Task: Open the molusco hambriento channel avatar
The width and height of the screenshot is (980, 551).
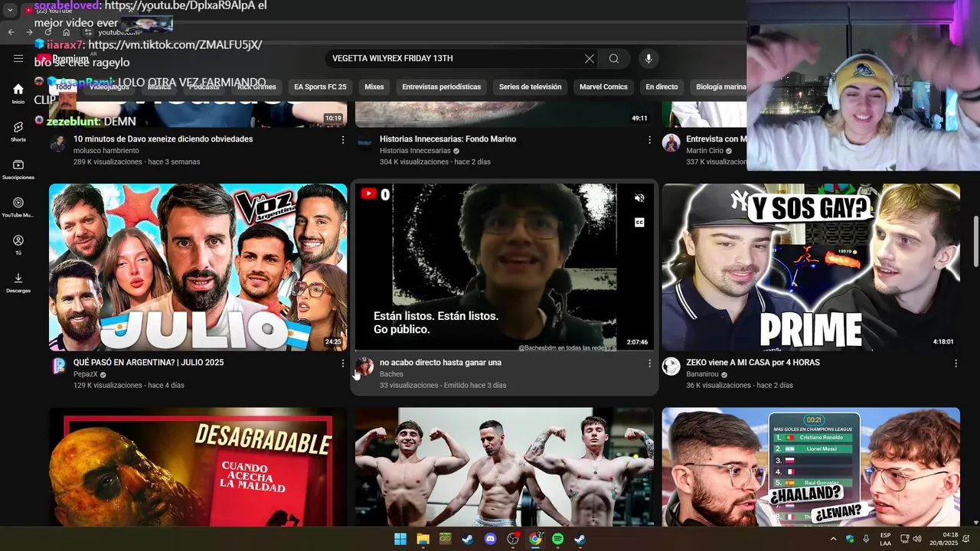Action: 58,143
